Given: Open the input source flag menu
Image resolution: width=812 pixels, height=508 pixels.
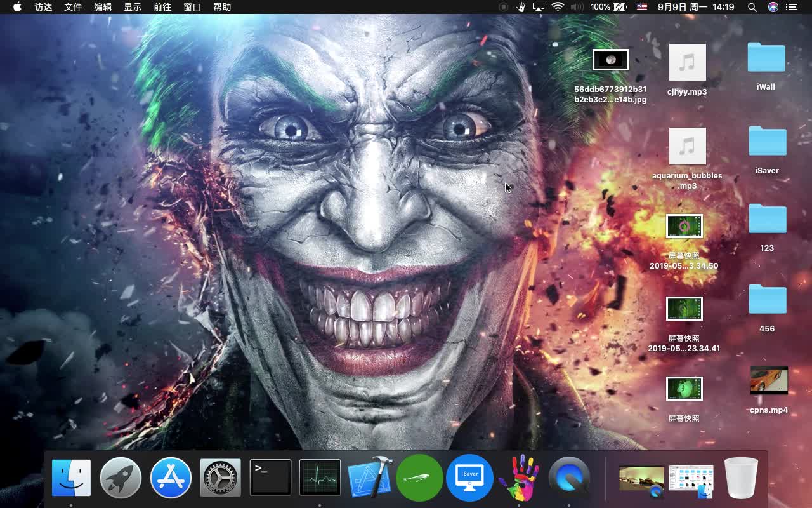Looking at the screenshot, I should point(642,7).
